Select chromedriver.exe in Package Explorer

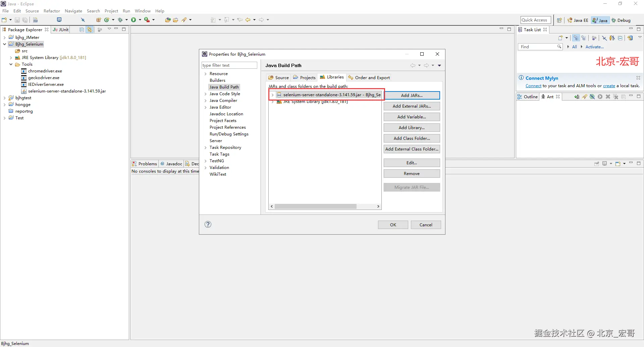[45, 71]
